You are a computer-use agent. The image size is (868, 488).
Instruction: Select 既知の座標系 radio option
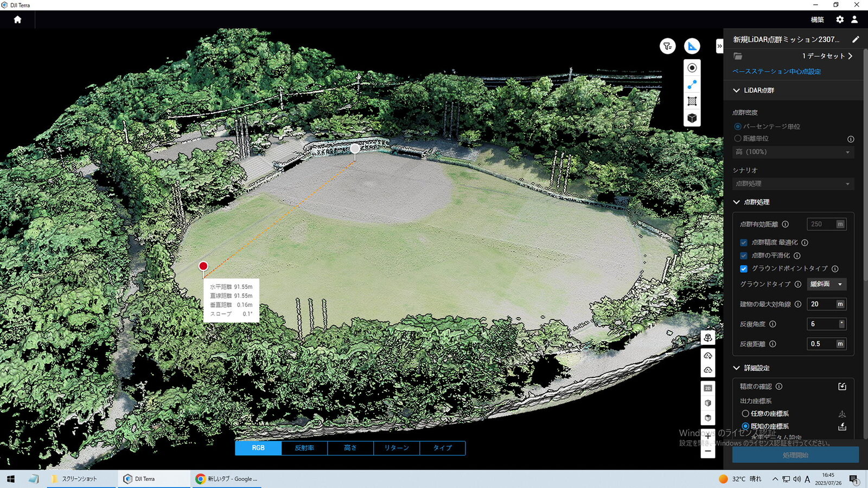(x=745, y=427)
